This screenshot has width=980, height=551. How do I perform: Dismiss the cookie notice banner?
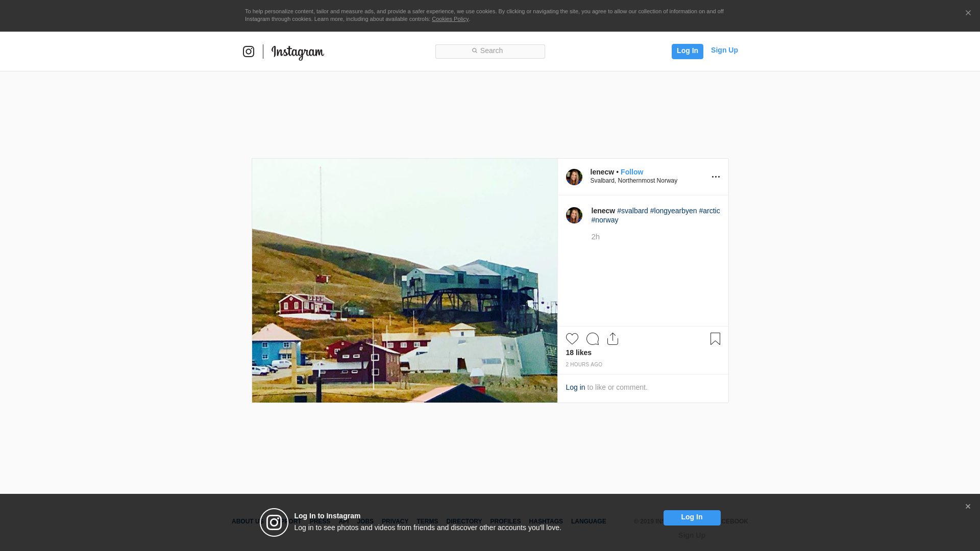click(x=968, y=13)
